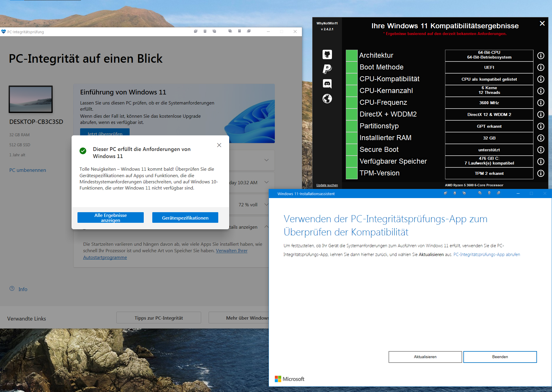This screenshot has height=392, width=552.
Task: Click the CPU als kompatibel gelistet cell
Action: tap(489, 79)
